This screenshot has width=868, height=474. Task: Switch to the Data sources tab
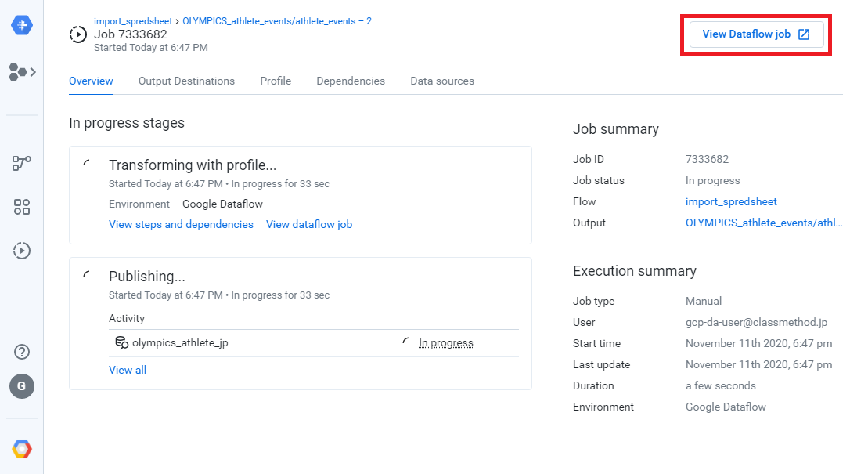(x=441, y=81)
